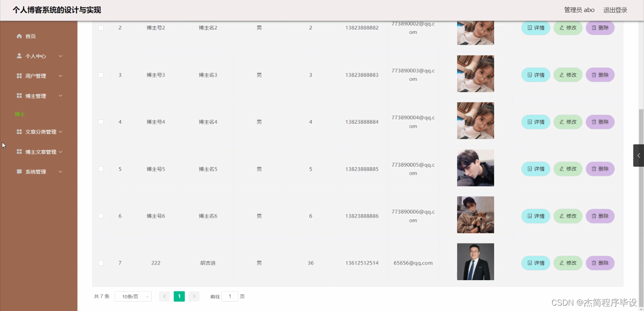Tick the checkbox for 胡吉进 row
The height and width of the screenshot is (311, 644).
[101, 263]
